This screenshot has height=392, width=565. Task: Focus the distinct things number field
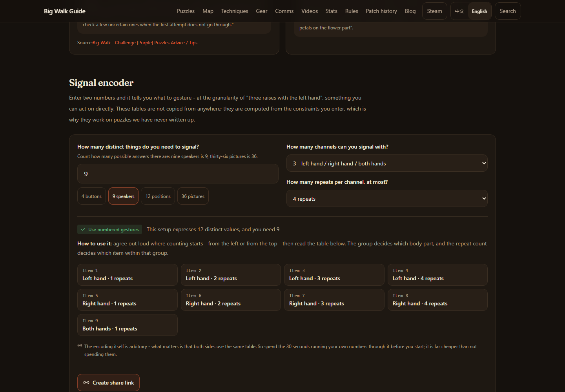(x=178, y=174)
